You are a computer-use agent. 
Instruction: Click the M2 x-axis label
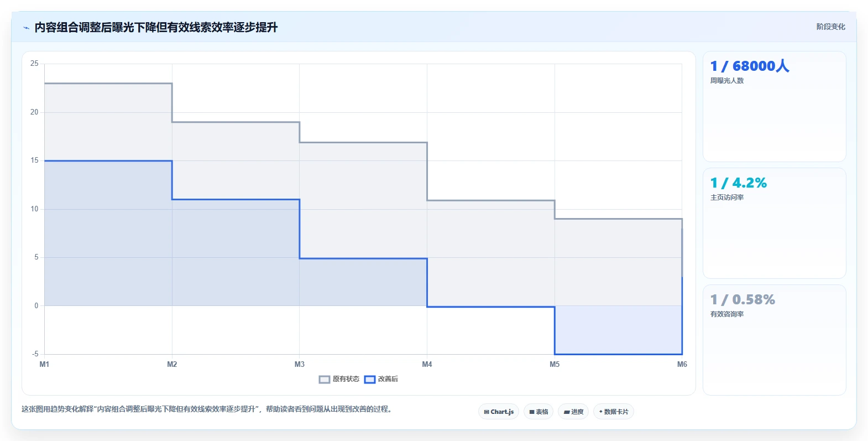[172, 364]
